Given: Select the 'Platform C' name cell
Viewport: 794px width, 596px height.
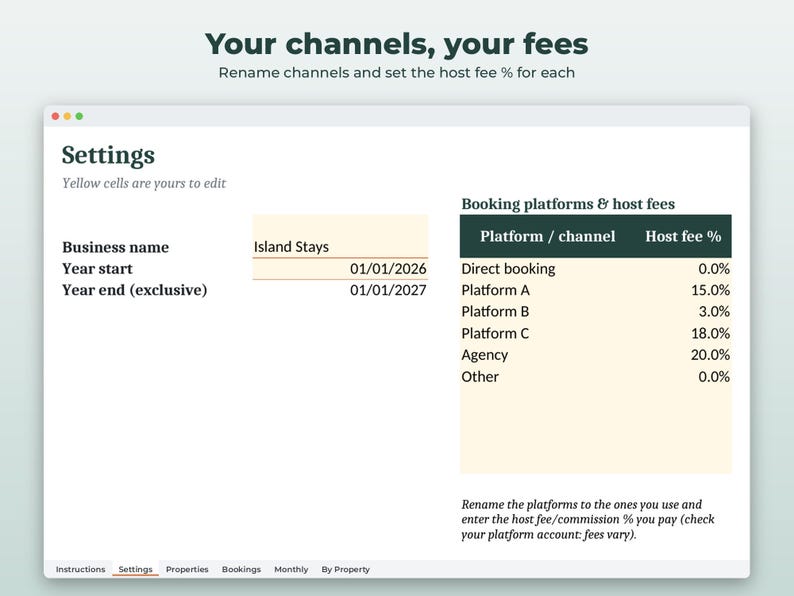Looking at the screenshot, I should (x=548, y=333).
